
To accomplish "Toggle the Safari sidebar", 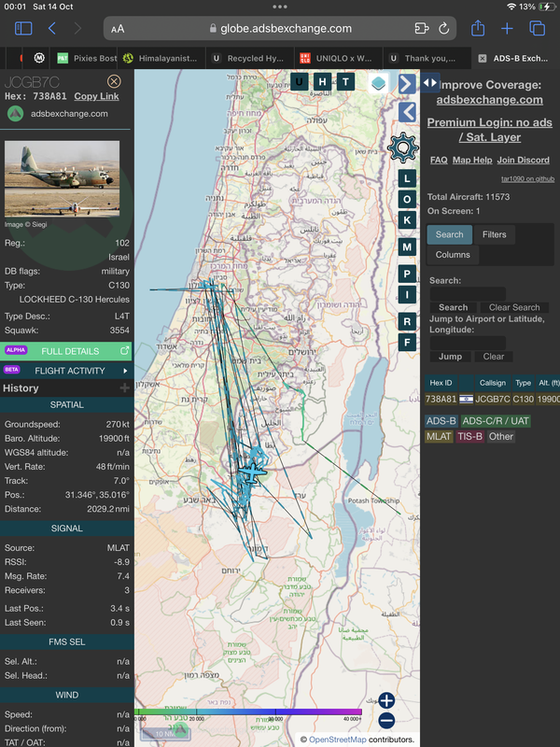I will click(x=23, y=29).
